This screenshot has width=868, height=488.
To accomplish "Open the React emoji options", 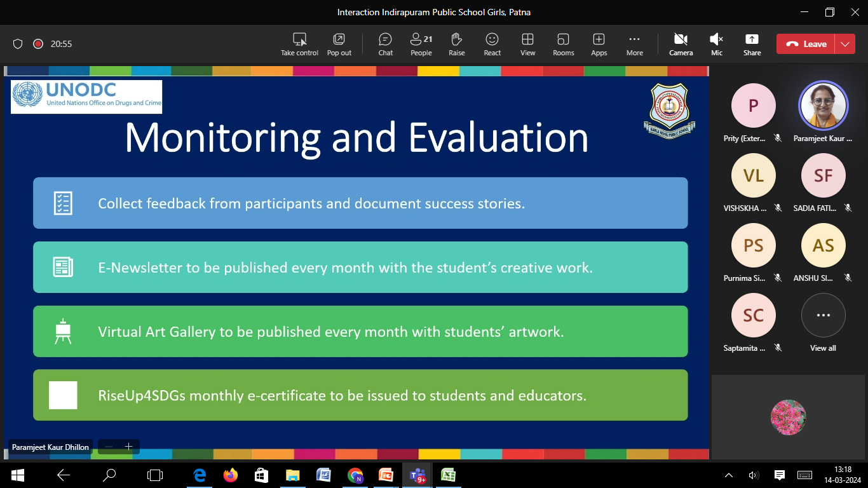I will (x=492, y=44).
